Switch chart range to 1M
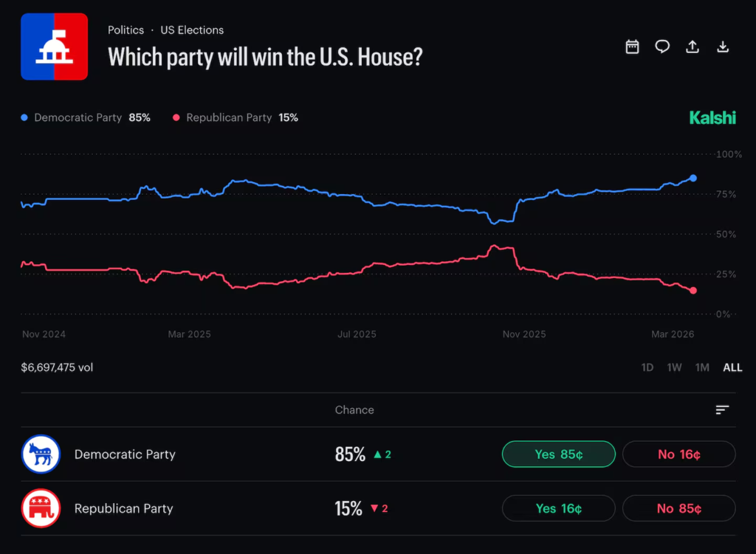 [702, 367]
